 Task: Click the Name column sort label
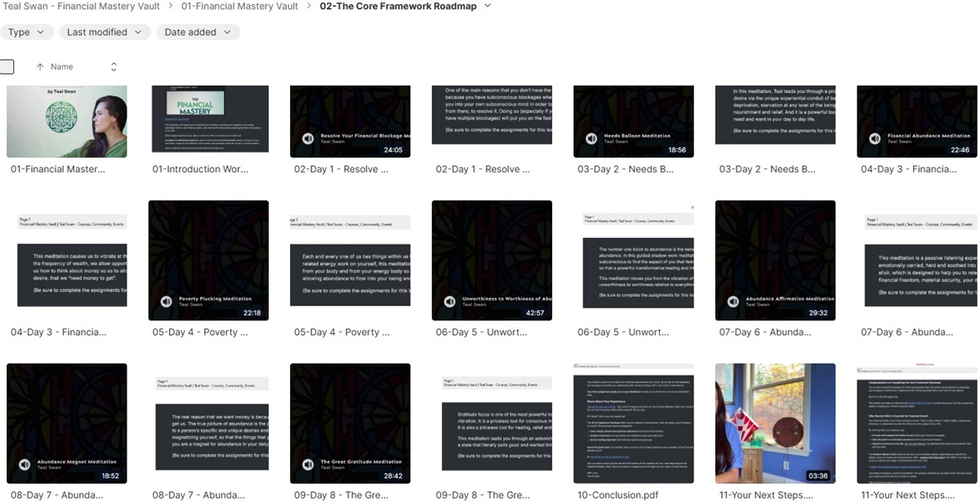pos(62,67)
